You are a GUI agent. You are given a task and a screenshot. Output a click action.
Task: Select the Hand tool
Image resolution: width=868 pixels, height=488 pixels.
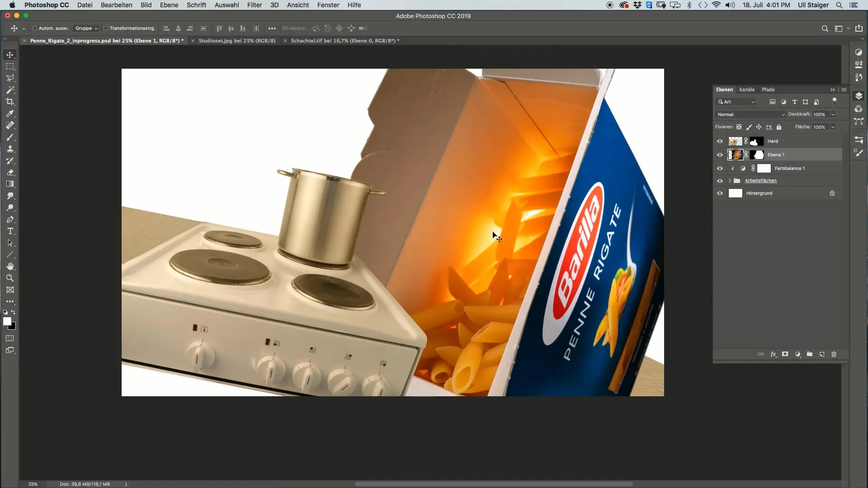[10, 266]
